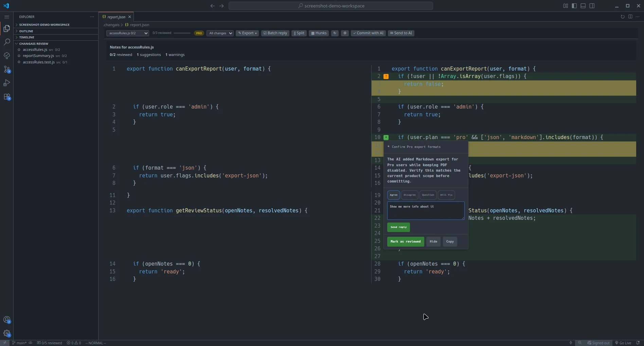Click .changais in the breadcrumb
Screen dimensions: 644x346
tap(111, 25)
